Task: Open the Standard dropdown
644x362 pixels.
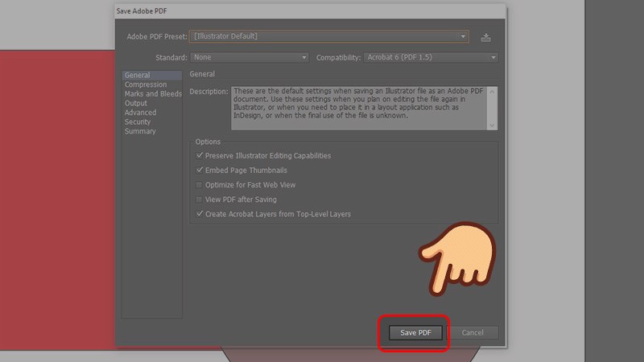Action: click(250, 57)
